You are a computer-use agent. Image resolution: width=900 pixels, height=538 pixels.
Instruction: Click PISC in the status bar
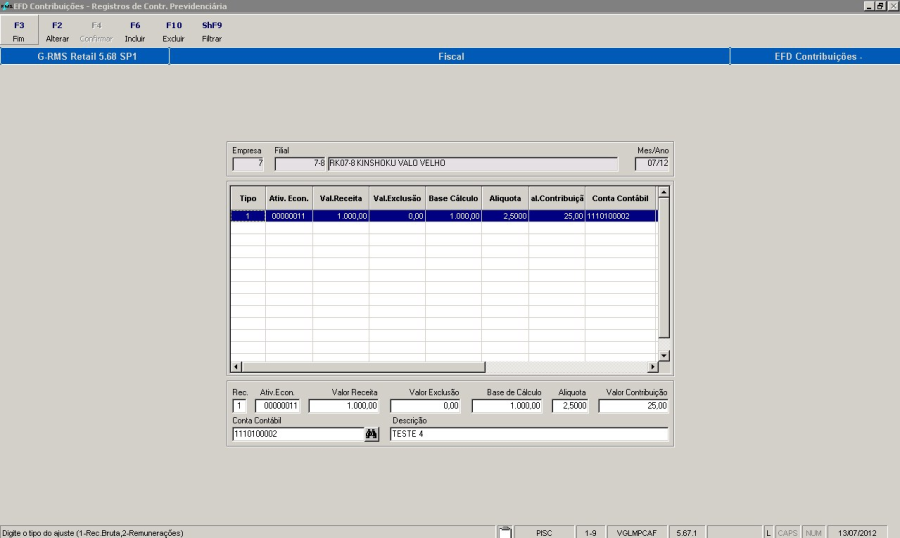[x=544, y=533]
